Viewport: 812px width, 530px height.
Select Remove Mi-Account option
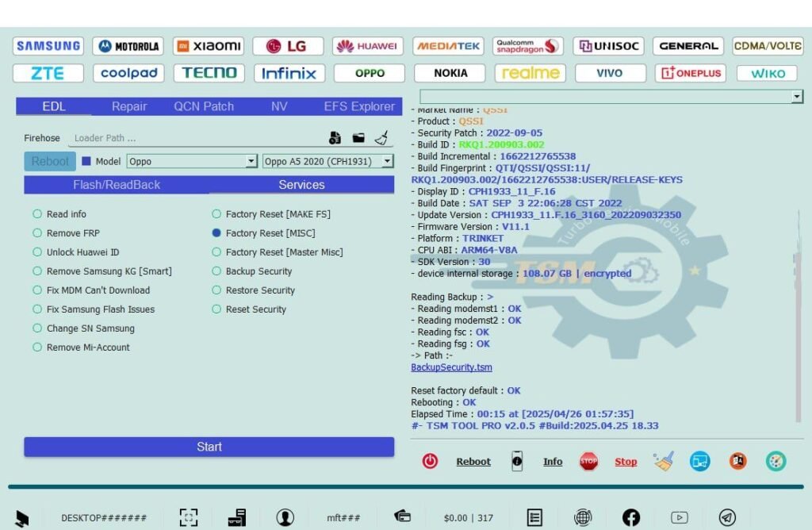[x=82, y=347]
